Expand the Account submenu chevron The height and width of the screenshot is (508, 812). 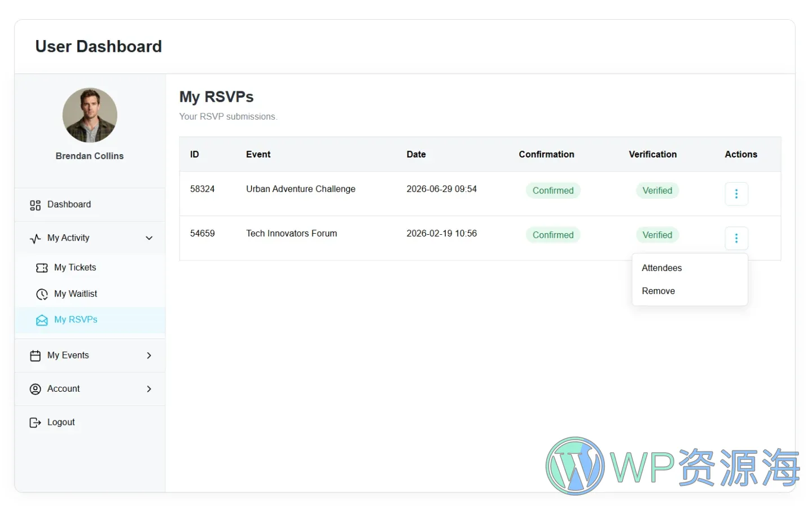click(149, 389)
